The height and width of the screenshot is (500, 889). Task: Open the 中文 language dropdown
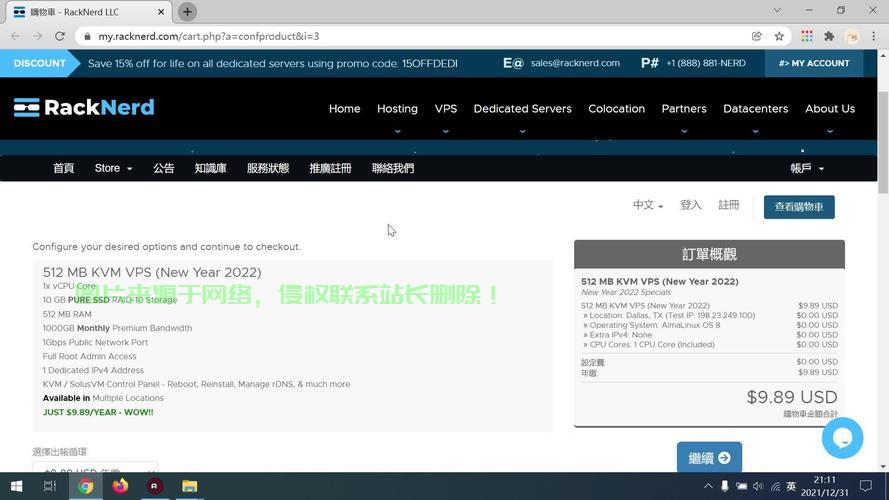click(647, 205)
